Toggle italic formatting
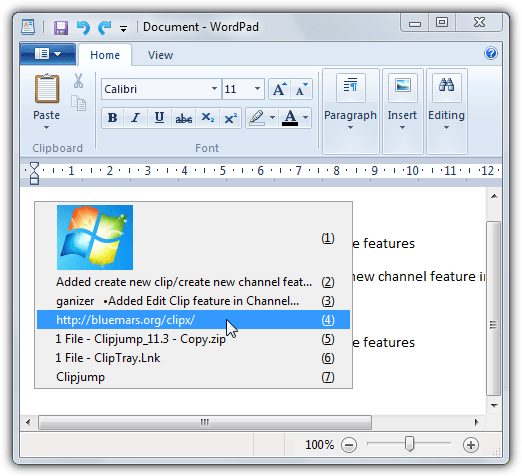This screenshot has width=522, height=476. click(135, 118)
